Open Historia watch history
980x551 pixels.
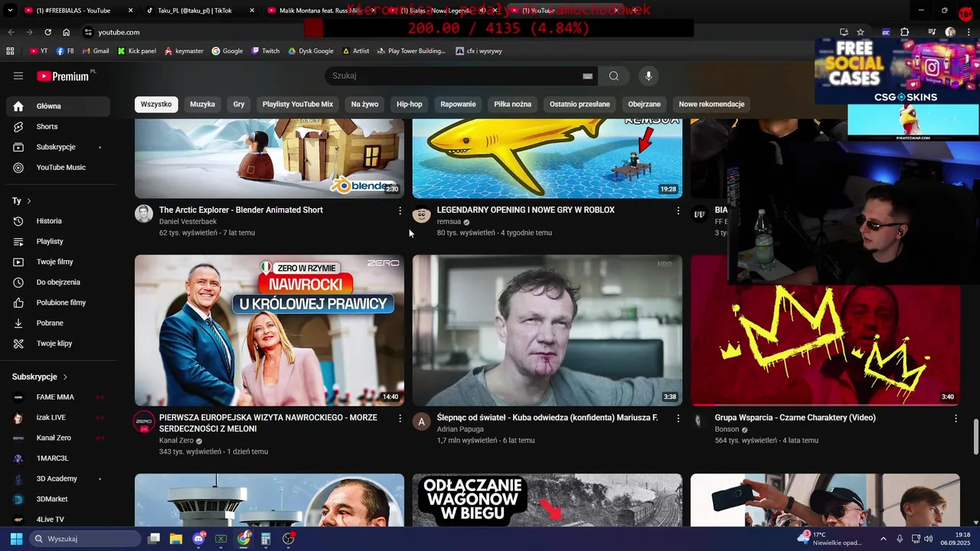coord(58,221)
